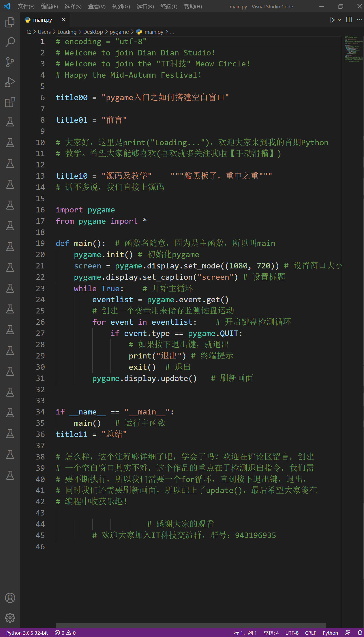The height and width of the screenshot is (637, 364).
Task: Close the main.py tab
Action: [x=63, y=20]
